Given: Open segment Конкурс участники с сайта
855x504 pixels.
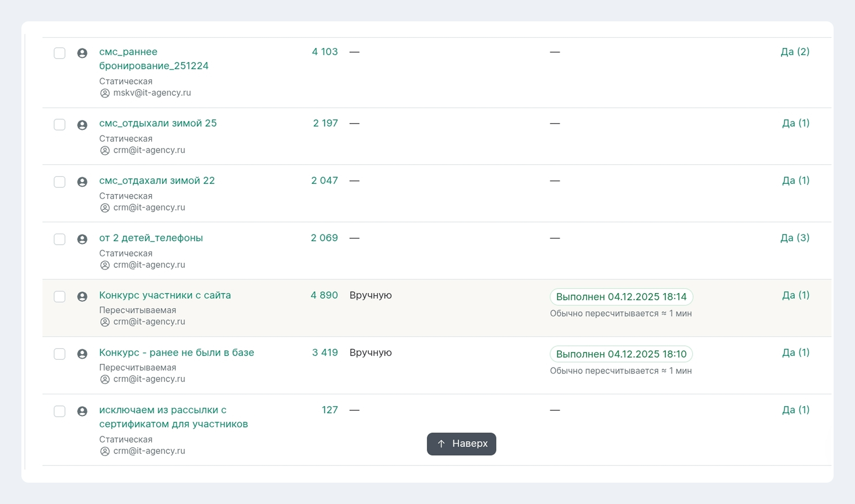Looking at the screenshot, I should click(x=165, y=295).
